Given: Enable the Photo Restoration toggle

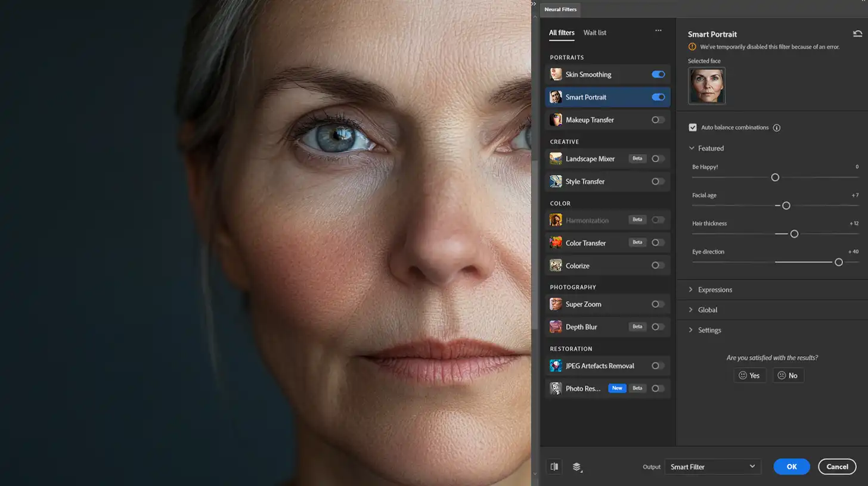Looking at the screenshot, I should tap(658, 388).
